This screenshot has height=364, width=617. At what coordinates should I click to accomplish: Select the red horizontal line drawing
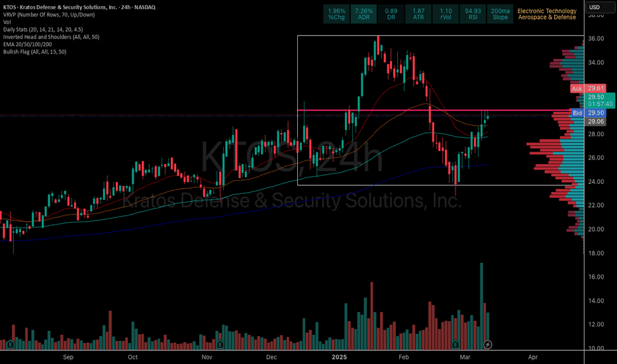(x=433, y=111)
